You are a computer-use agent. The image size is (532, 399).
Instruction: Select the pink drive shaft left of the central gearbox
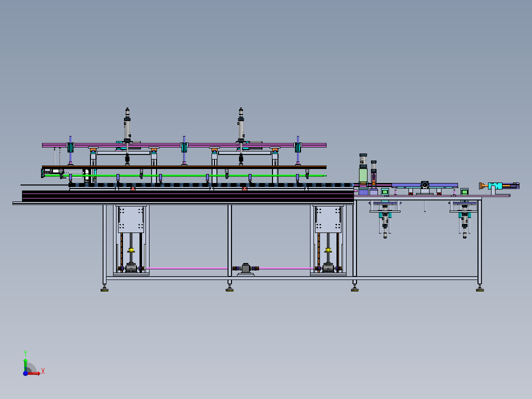pyautogui.click(x=186, y=268)
